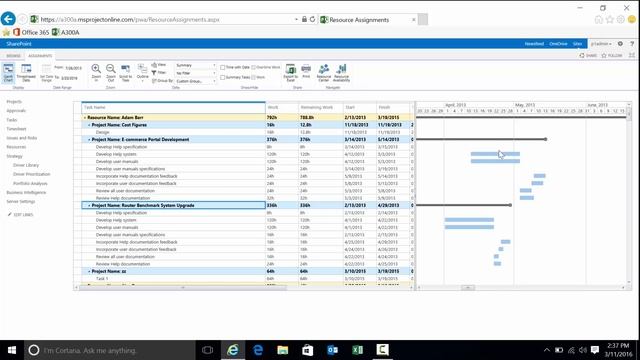This screenshot has height=360, width=640.
Task: Click the SharePoint help question mark
Action: click(x=632, y=44)
